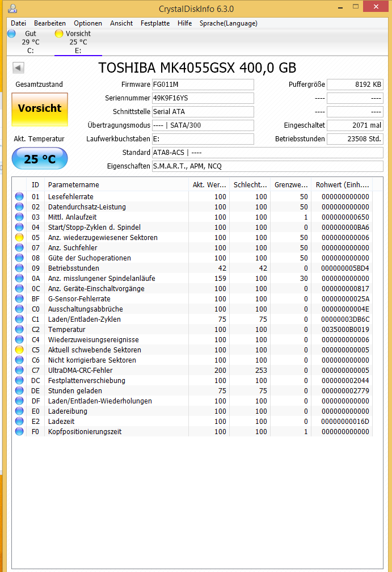Click the Laufwerkbuchstaben field E:
This screenshot has width=392, height=572.
203,139
